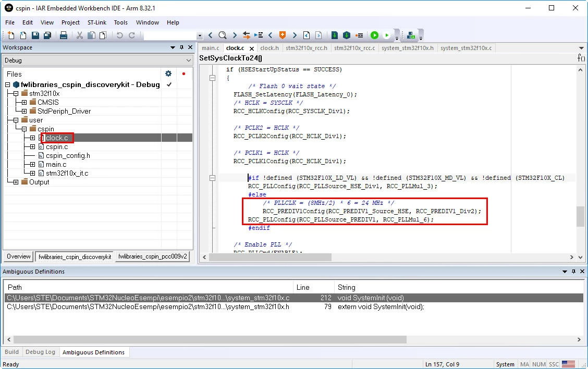
Task: Click the Compile green arrow icon
Action: 335,35
